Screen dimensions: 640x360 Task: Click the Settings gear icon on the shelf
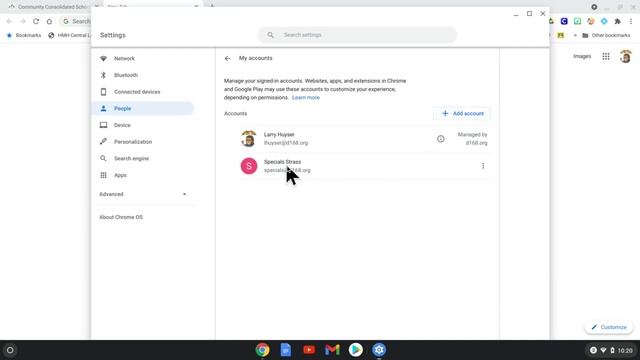379,350
